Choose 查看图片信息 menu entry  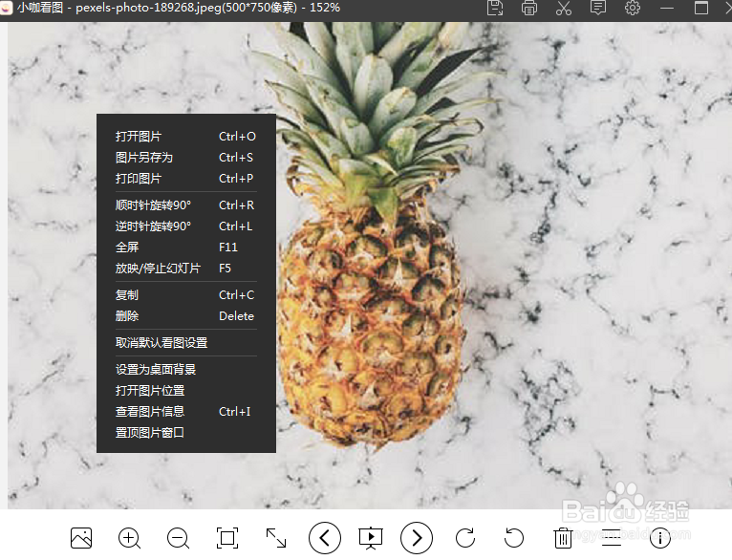tap(186, 411)
